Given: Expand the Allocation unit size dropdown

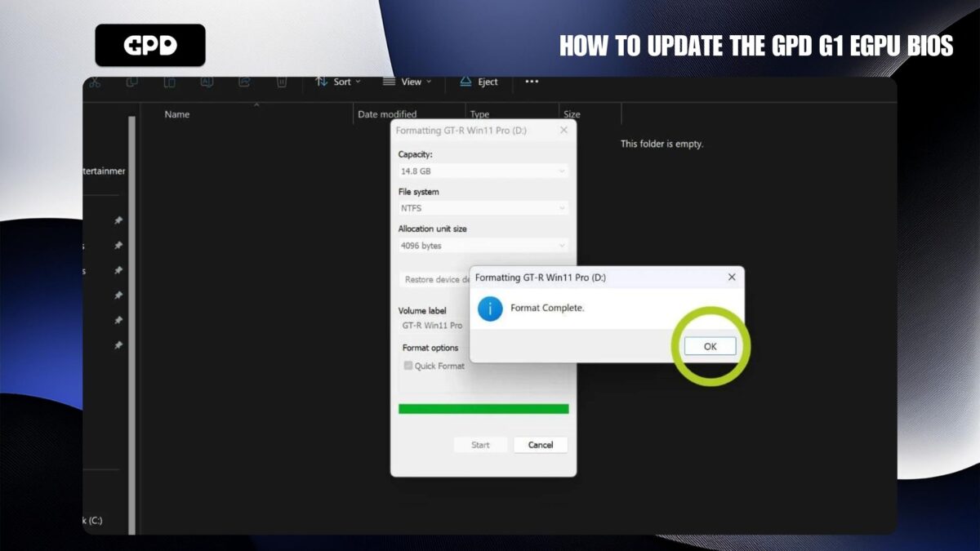Looking at the screenshot, I should [x=483, y=246].
